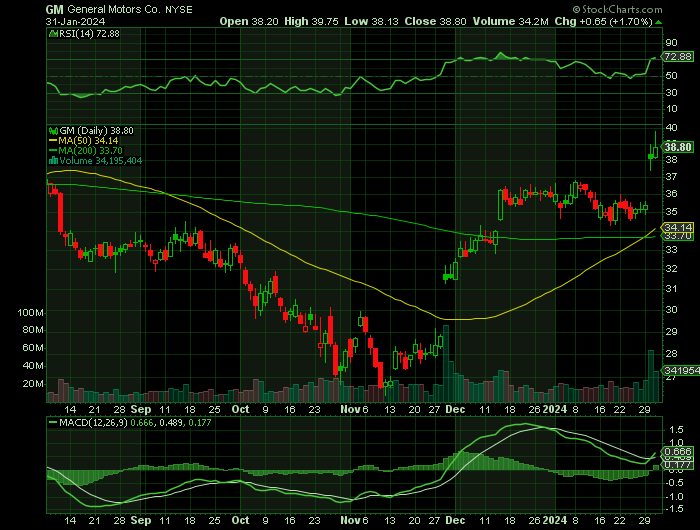This screenshot has height=530, width=700.
Task: Click 2024 on the MACD panel date axis
Action: click(x=554, y=521)
